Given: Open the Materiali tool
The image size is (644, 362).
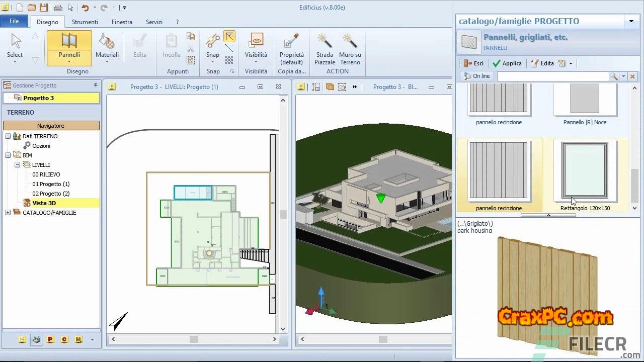Looking at the screenshot, I should click(107, 45).
